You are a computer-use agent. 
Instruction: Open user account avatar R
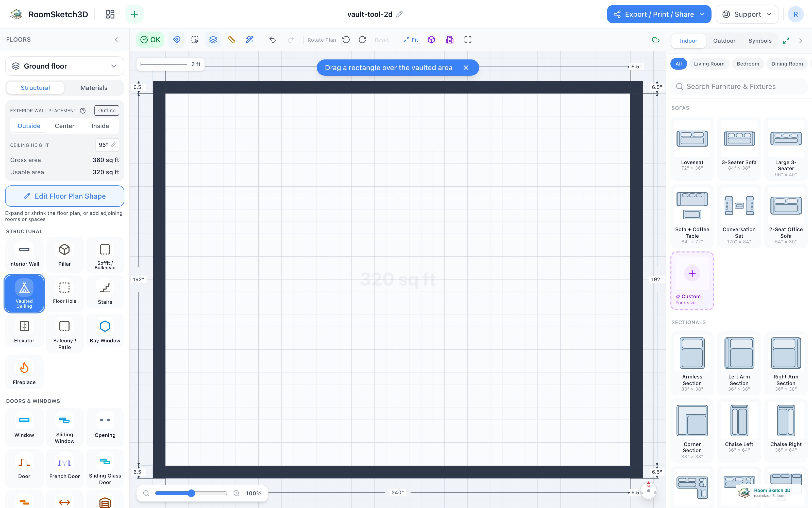[x=795, y=14]
